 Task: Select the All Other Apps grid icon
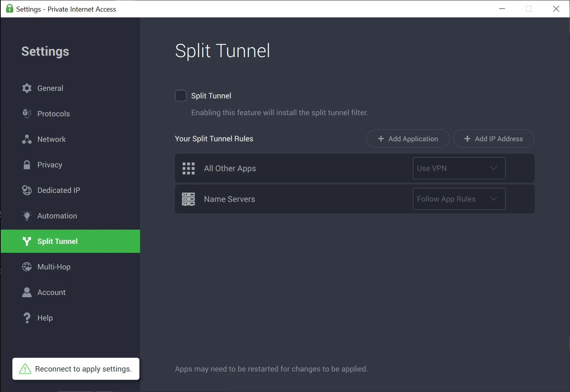pos(188,168)
